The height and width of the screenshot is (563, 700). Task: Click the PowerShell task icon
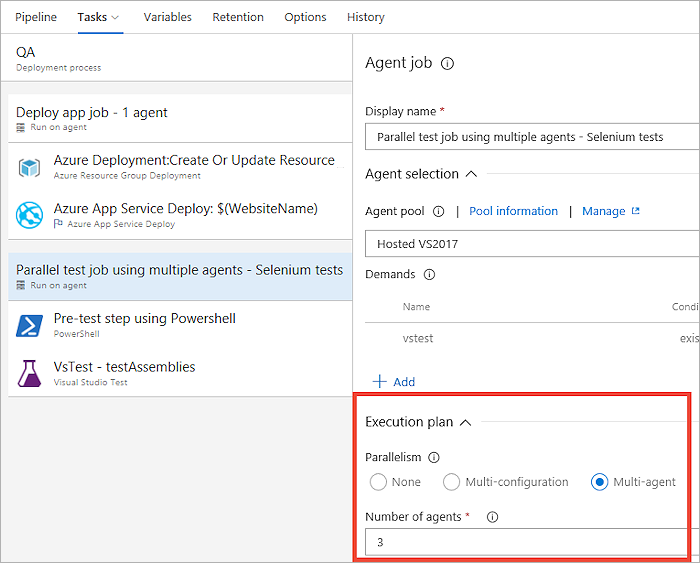(29, 325)
